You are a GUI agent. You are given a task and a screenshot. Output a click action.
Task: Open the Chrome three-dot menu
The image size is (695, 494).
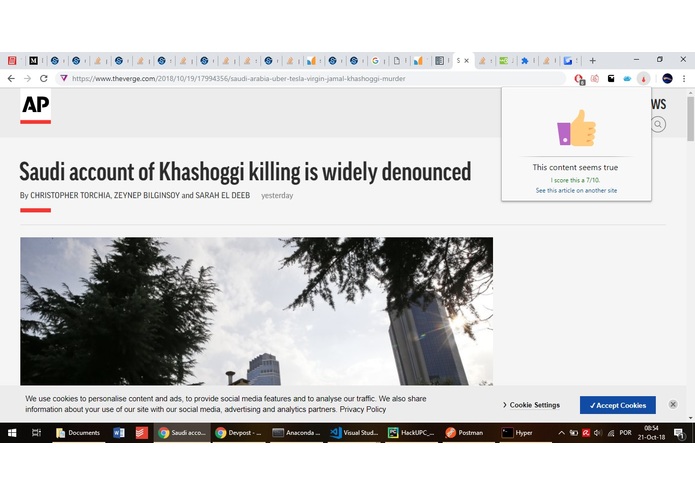[684, 78]
